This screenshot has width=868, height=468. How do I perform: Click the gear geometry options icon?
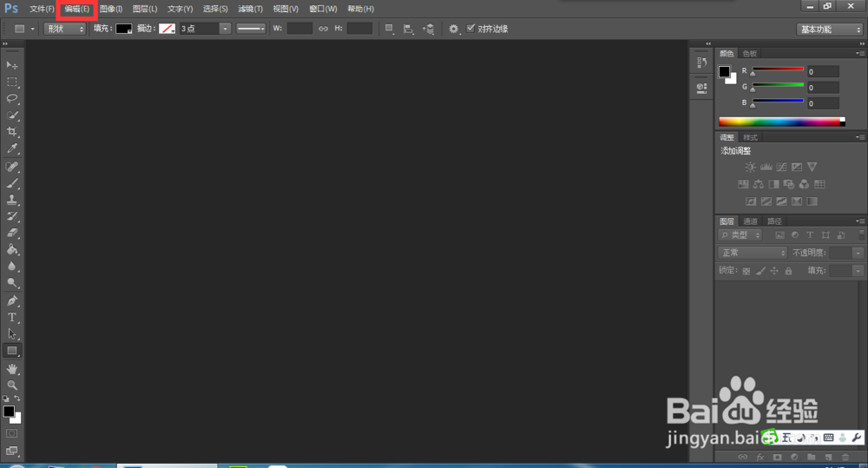[x=453, y=29]
